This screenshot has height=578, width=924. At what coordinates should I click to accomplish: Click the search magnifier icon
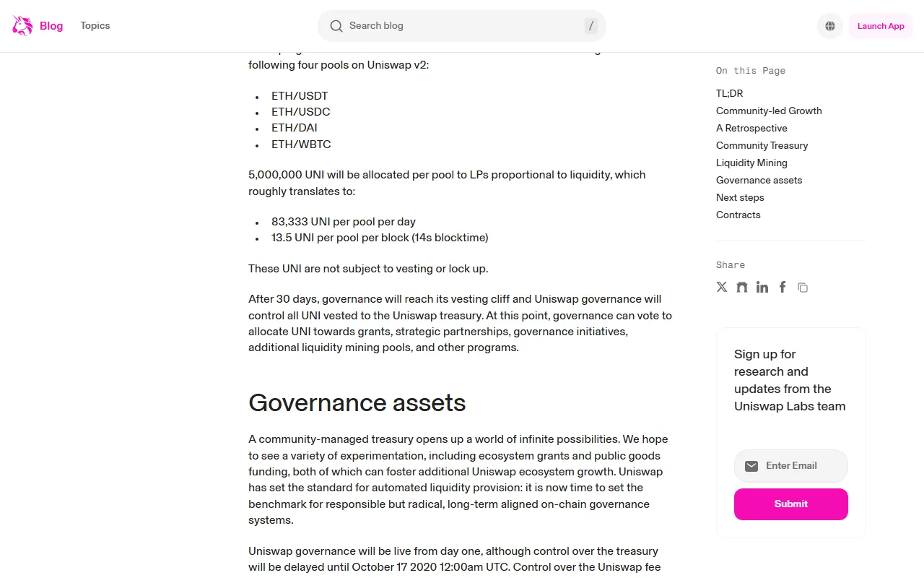click(x=336, y=26)
